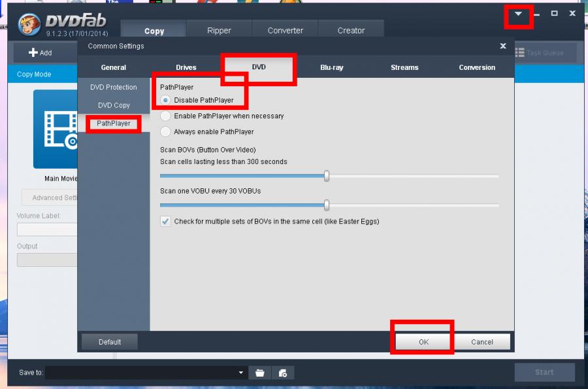
Task: Click the Scan cells duration slider handle
Action: (x=327, y=176)
